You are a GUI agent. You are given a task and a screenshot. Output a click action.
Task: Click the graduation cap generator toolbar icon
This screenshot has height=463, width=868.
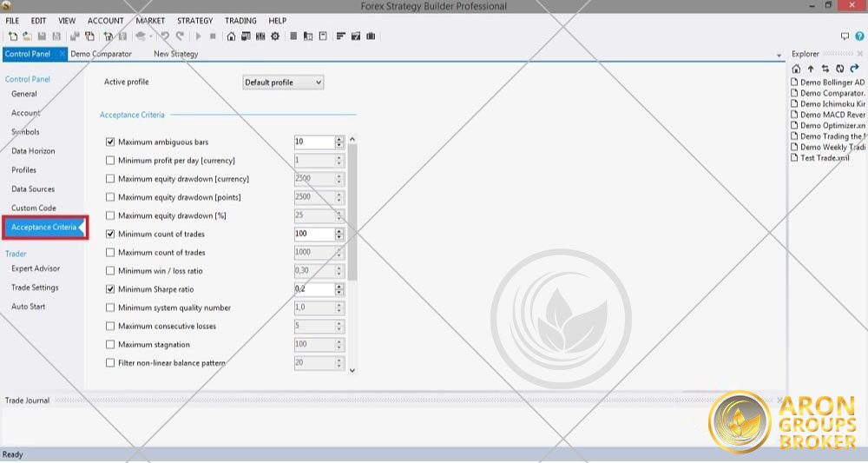pyautogui.click(x=141, y=36)
